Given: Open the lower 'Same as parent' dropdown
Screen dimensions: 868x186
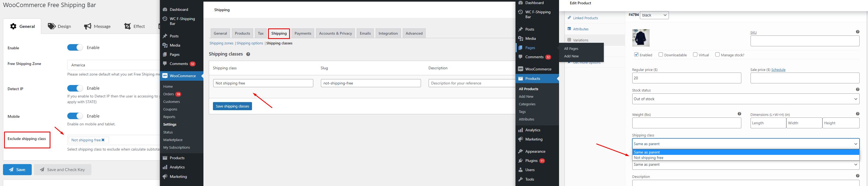Looking at the screenshot, I should tap(746, 164).
